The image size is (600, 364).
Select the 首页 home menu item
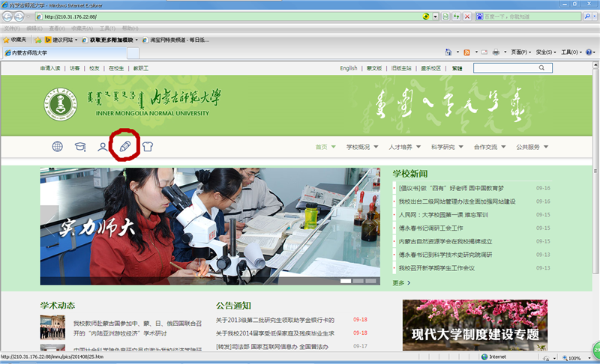click(x=325, y=148)
